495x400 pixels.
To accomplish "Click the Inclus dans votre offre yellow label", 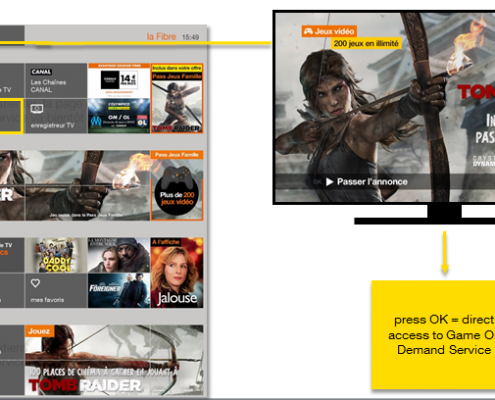I will pos(177,68).
